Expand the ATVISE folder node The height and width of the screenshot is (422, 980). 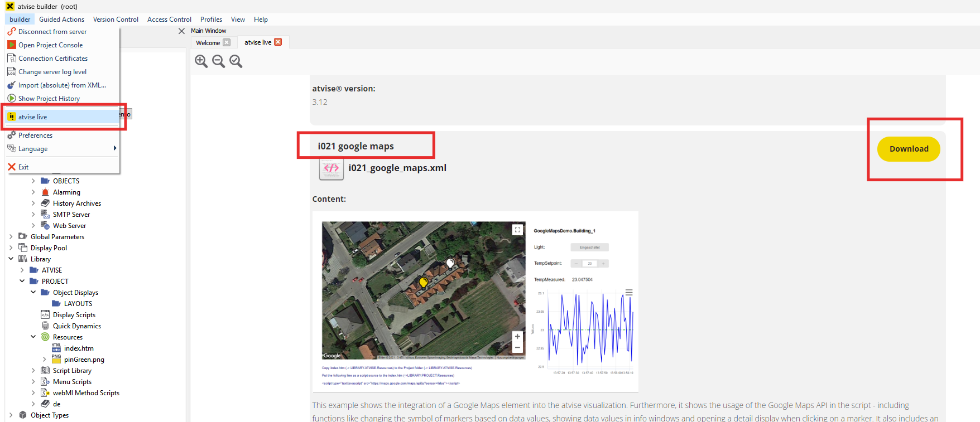pos(22,270)
